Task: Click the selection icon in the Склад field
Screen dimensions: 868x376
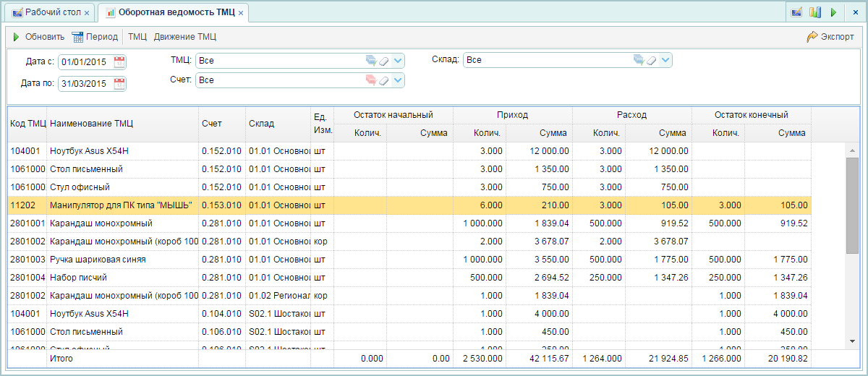Action: 639,60
